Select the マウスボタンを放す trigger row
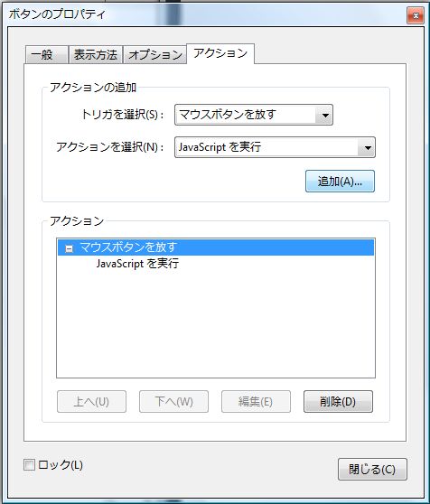Viewport: 430px width, 504px height. click(216, 247)
